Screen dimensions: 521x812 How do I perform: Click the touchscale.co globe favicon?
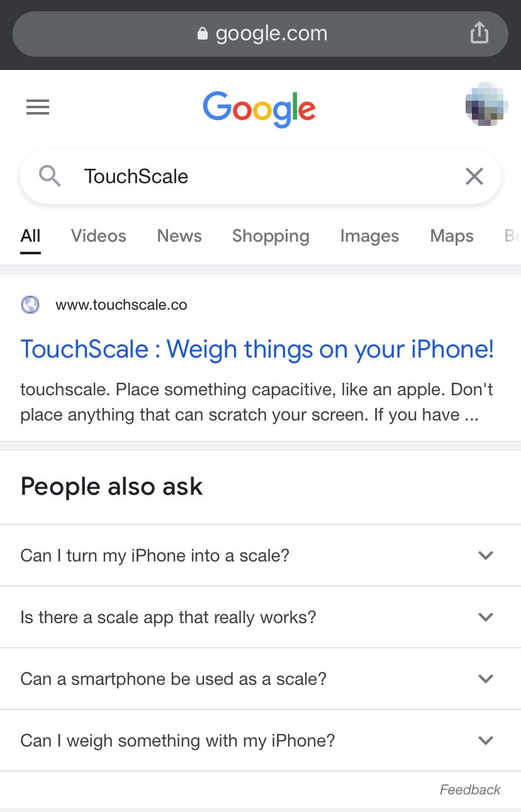(30, 305)
